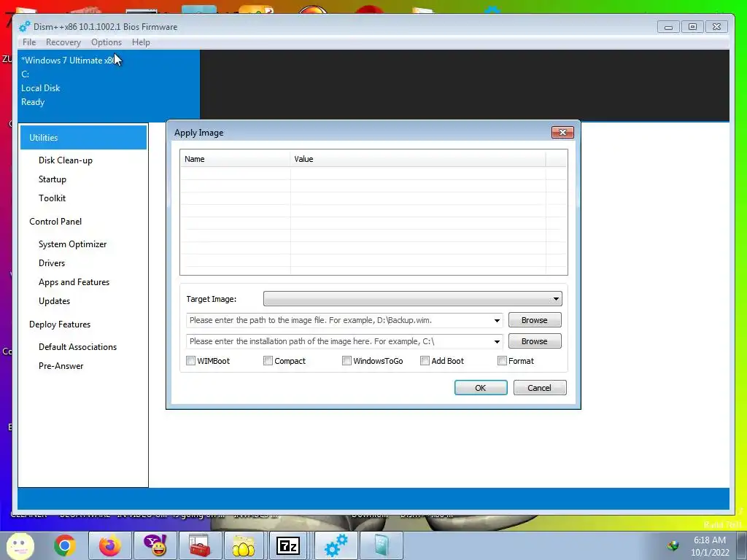Select the Windows 7 Ultimate image tile
Screen dimensions: 747x560
(x=109, y=85)
